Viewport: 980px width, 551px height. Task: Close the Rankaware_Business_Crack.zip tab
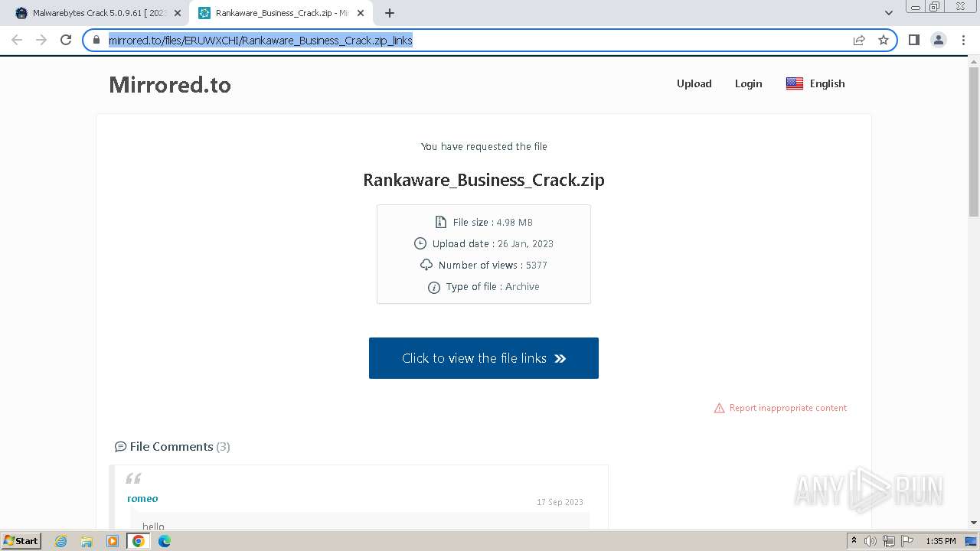click(361, 13)
